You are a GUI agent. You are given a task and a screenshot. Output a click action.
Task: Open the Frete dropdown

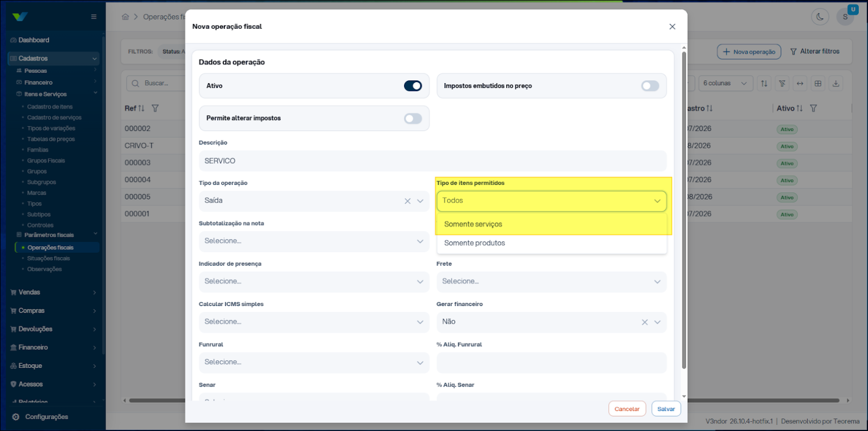coord(551,282)
